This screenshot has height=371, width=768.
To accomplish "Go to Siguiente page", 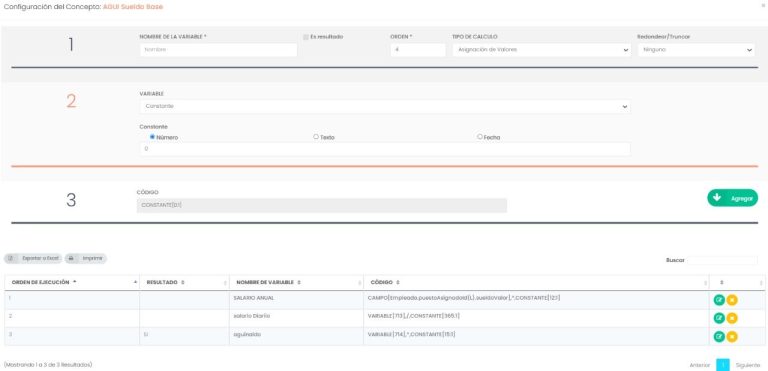I will pyautogui.click(x=747, y=365).
